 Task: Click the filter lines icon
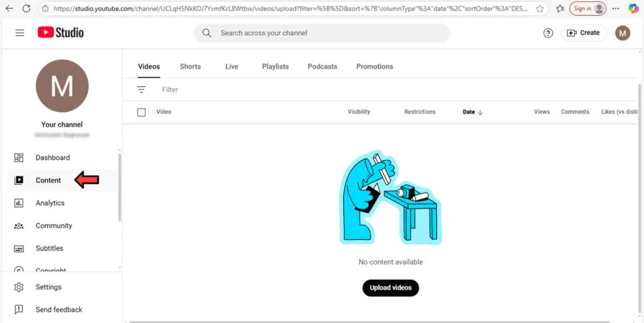(x=142, y=89)
